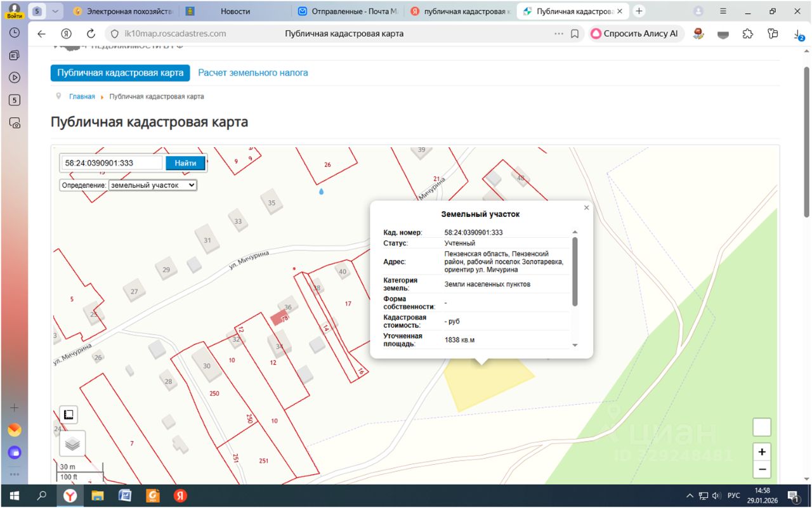812x508 pixels.
Task: Close the active 'Публичная кадастровая' tab
Action: pos(620,11)
